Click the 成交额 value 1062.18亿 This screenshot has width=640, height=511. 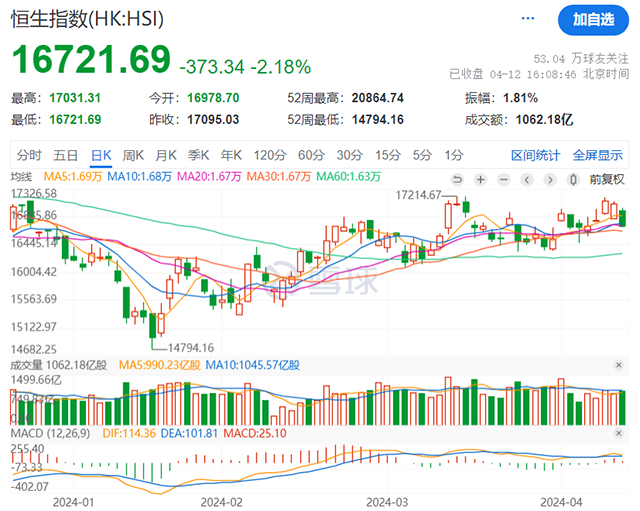[544, 120]
